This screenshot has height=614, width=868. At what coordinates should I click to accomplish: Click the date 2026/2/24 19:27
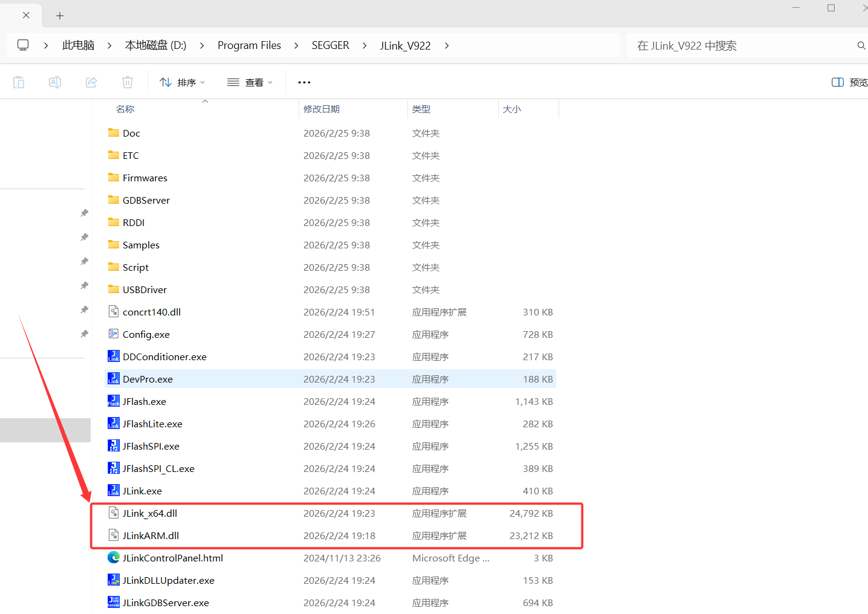click(339, 334)
